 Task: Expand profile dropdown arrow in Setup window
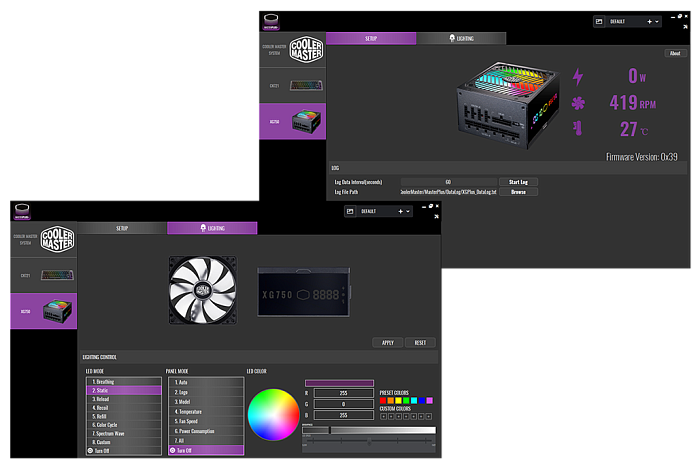pyautogui.click(x=657, y=22)
